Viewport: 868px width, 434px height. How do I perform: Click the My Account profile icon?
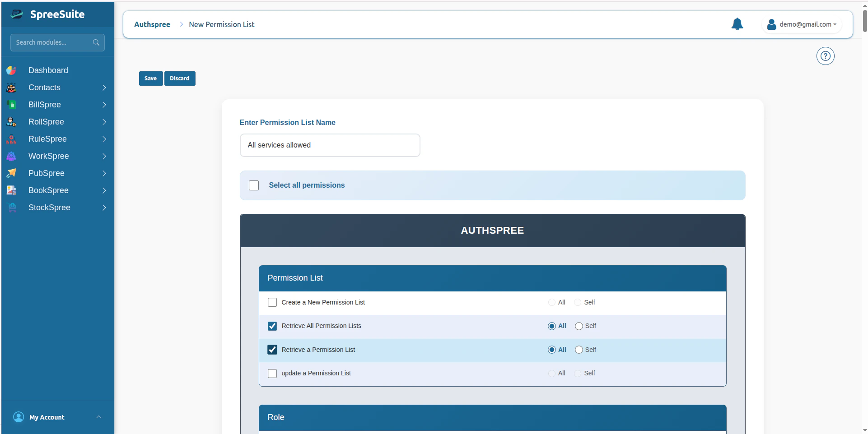point(19,417)
